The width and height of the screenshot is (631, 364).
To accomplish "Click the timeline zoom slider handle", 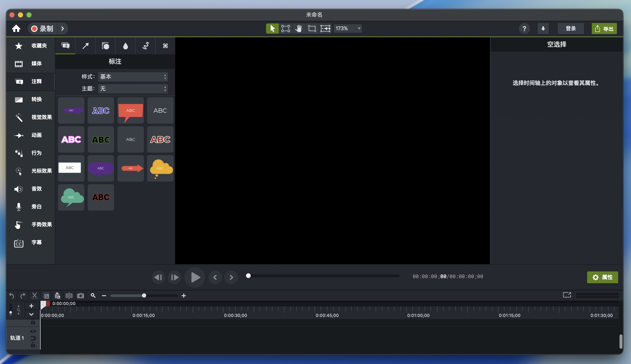I will click(x=144, y=296).
